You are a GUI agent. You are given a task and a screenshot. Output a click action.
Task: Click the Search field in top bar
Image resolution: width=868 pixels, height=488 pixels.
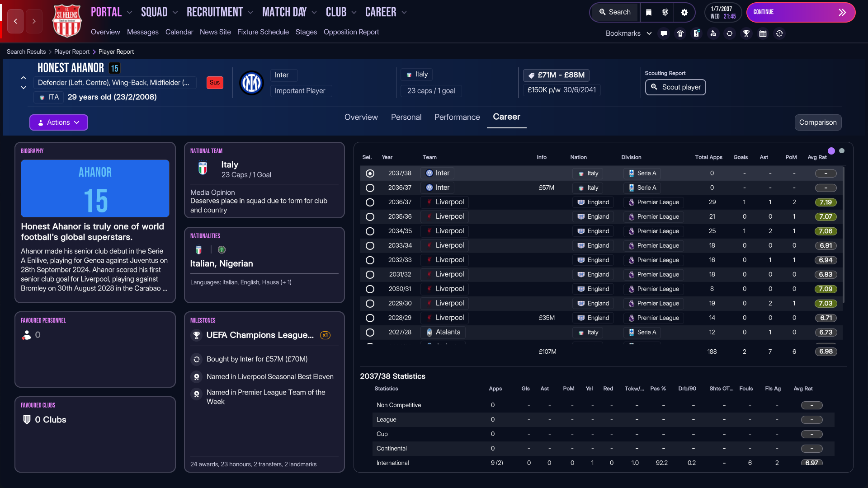click(x=615, y=12)
